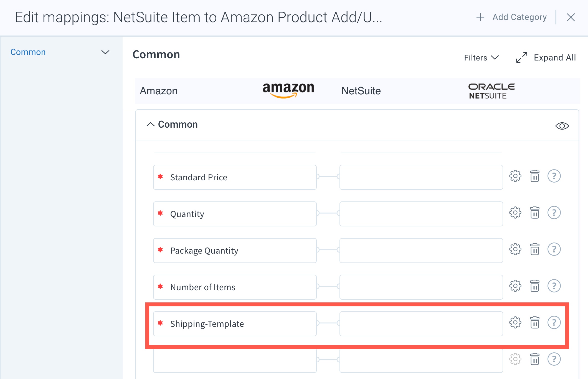Click NetSuite field for Standard Price

coord(421,177)
